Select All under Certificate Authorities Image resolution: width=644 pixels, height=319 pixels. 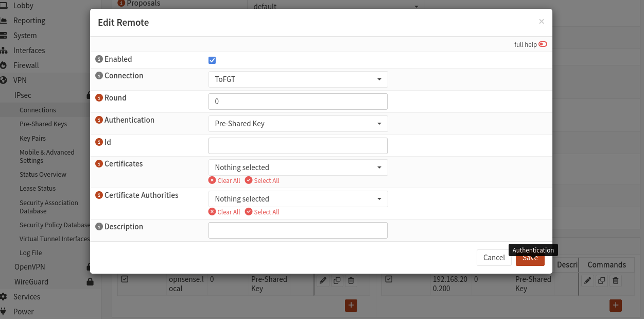point(263,212)
